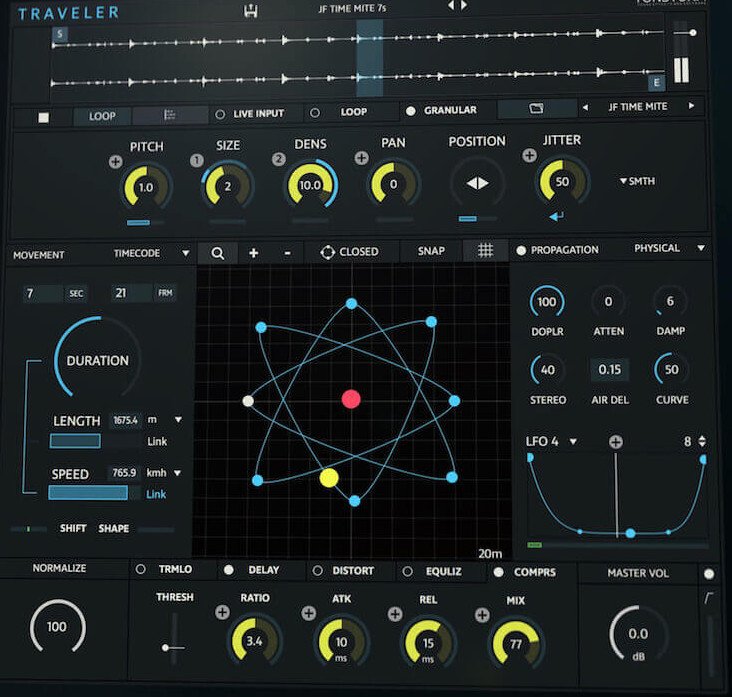The height and width of the screenshot is (697, 732).
Task: Toggle the MASTER VOL power button
Action: click(x=709, y=574)
